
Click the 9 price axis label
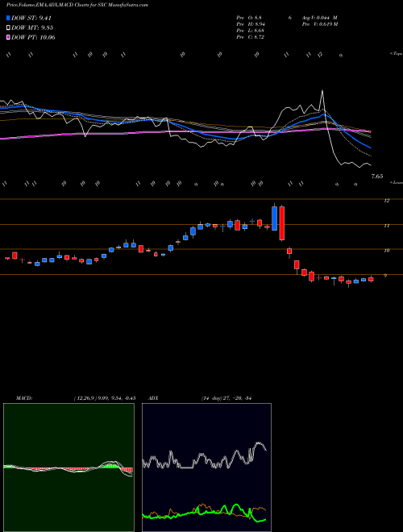[385, 275]
